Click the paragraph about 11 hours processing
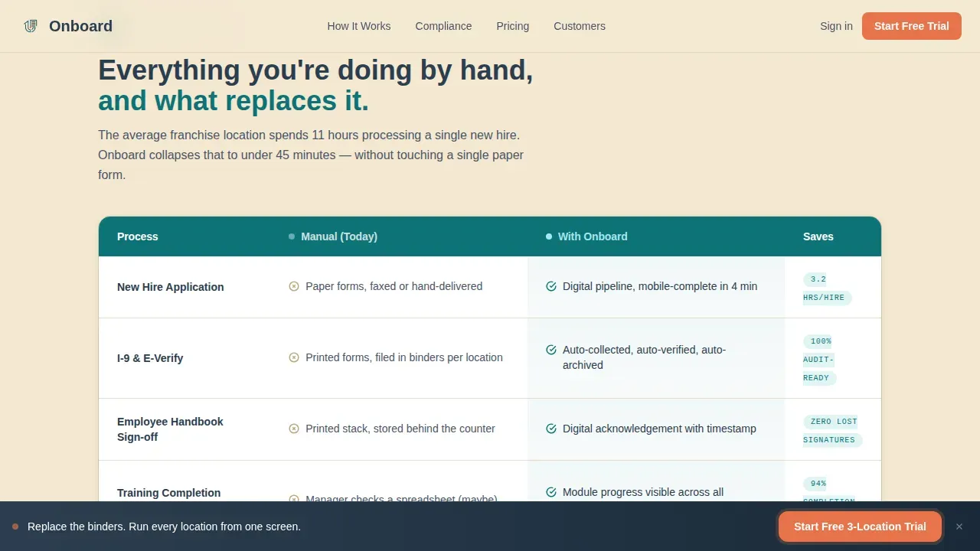980x551 pixels. (311, 155)
